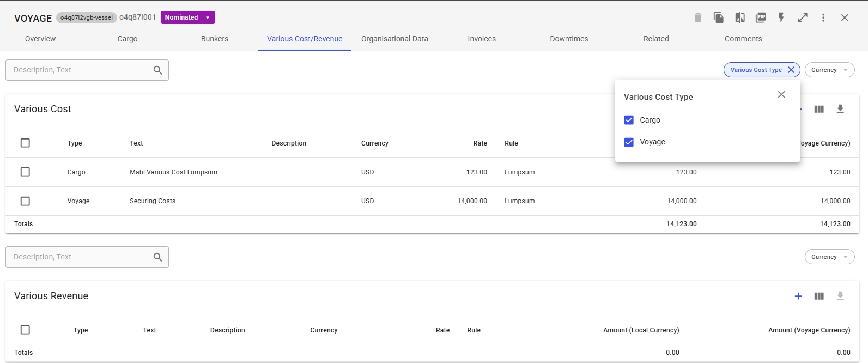Go to the Invoices tab
Image resolution: width=868 pixels, height=363 pixels.
(482, 39)
